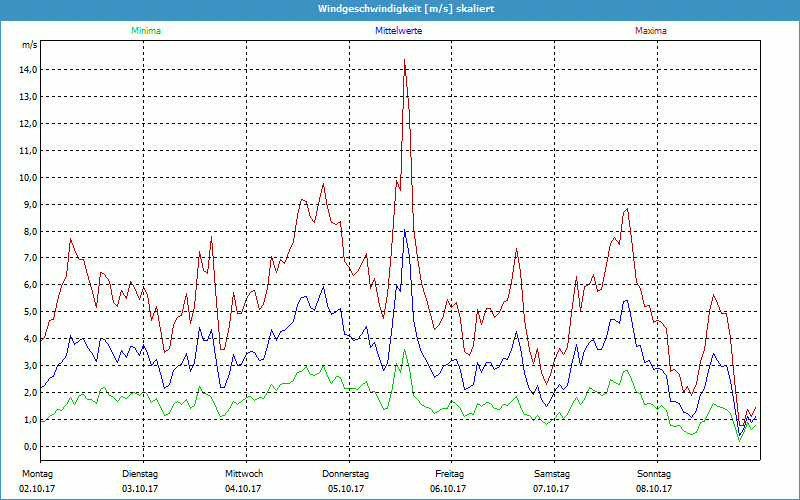
Task: Click the Minima legend label
Action: [146, 31]
